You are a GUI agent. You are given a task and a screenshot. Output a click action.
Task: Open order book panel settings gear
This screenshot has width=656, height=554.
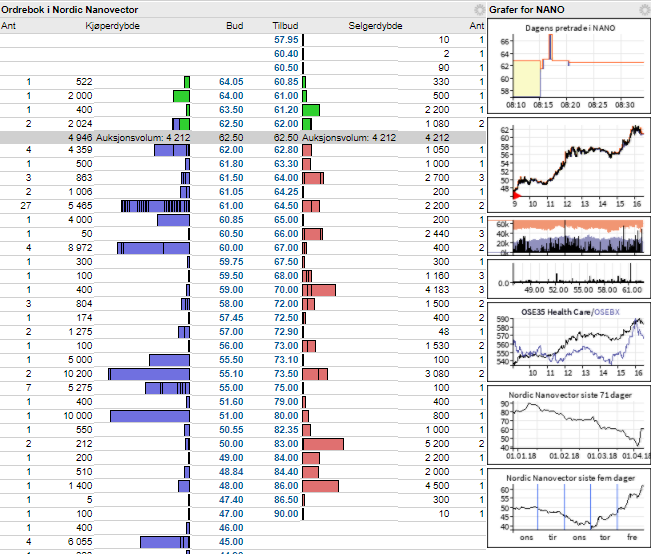coord(479,10)
